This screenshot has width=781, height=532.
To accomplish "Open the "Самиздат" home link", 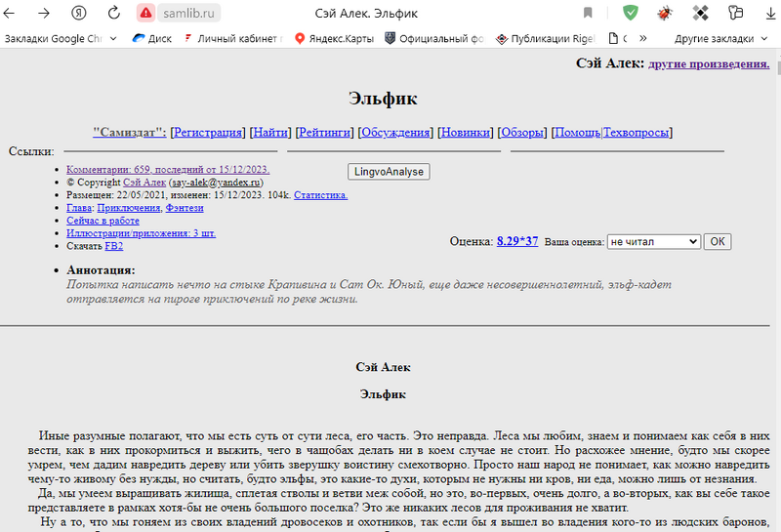I will point(130,133).
